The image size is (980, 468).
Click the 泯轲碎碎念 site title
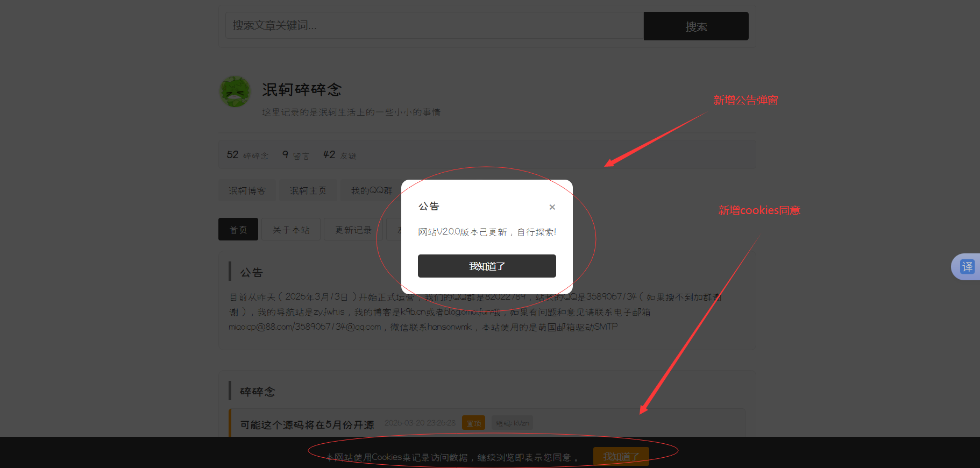tap(302, 89)
